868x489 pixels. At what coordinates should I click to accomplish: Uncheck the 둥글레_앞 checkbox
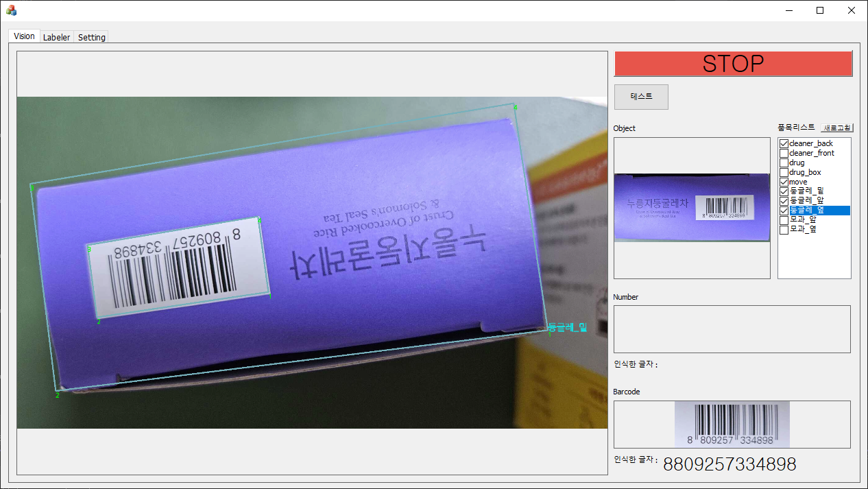(784, 201)
